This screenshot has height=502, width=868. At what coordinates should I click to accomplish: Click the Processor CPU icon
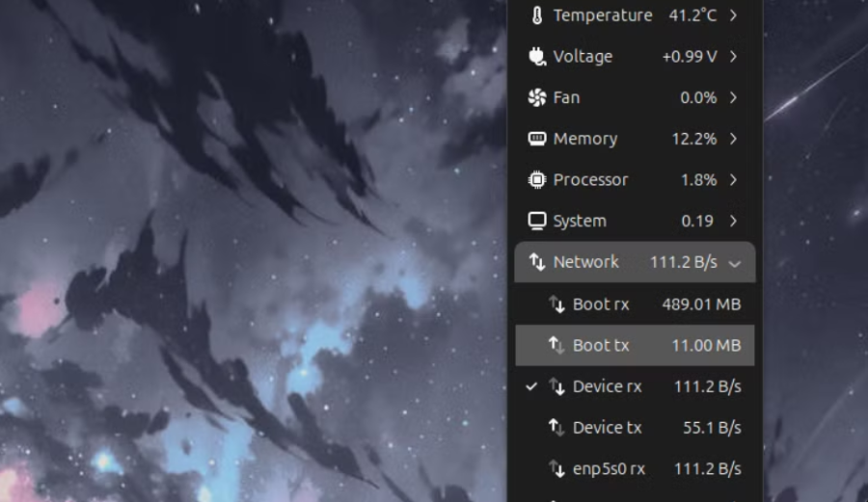point(537,180)
